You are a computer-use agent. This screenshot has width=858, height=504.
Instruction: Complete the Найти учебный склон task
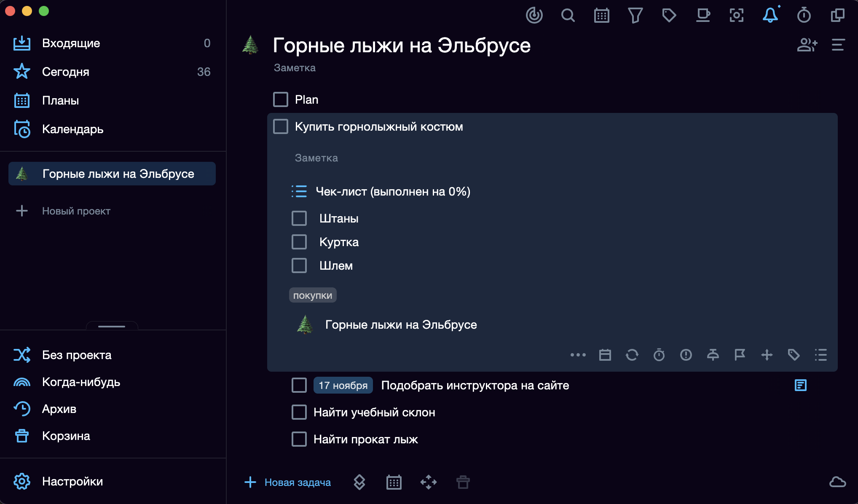tap(299, 412)
